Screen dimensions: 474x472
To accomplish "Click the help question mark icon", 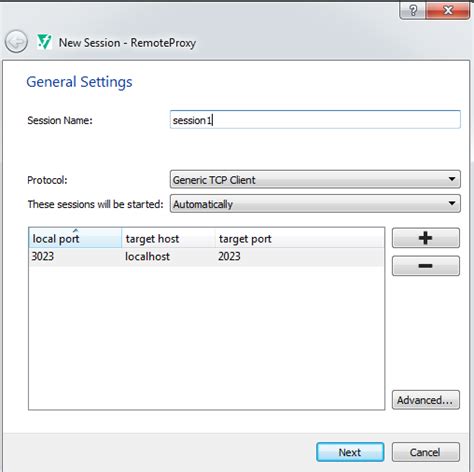I will pos(412,10).
